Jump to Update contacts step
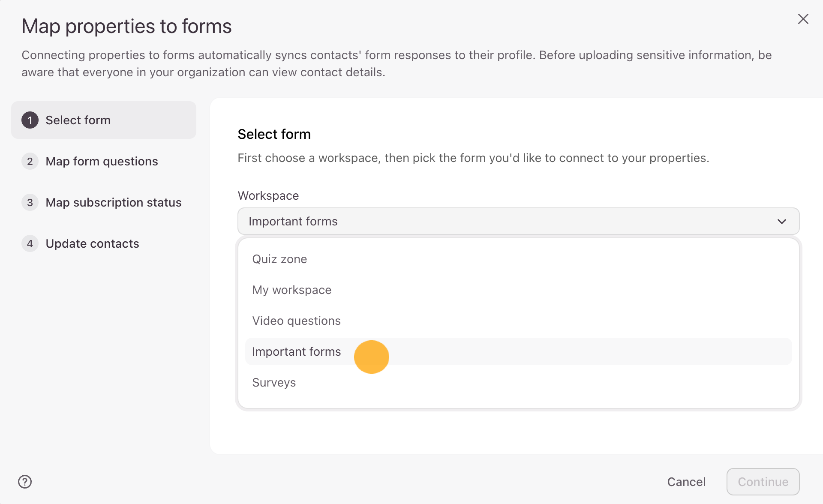The image size is (823, 504). 92,244
